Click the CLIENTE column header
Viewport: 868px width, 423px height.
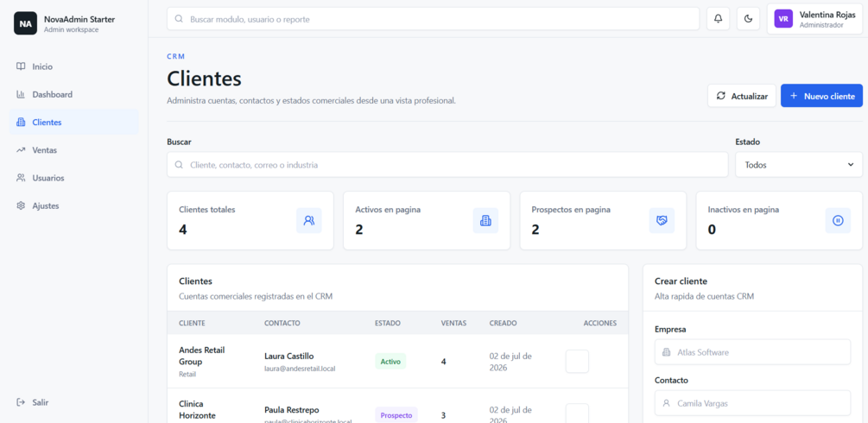point(192,323)
